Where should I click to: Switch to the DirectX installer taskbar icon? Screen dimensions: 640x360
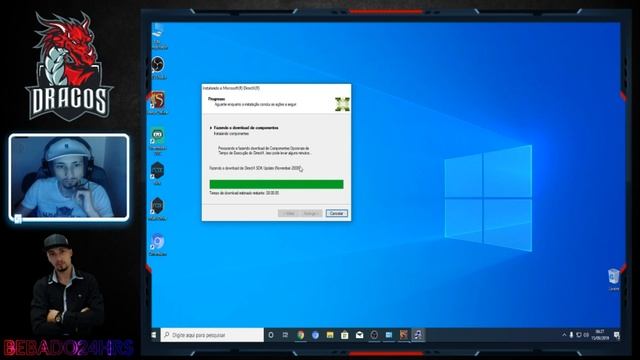coord(418,335)
